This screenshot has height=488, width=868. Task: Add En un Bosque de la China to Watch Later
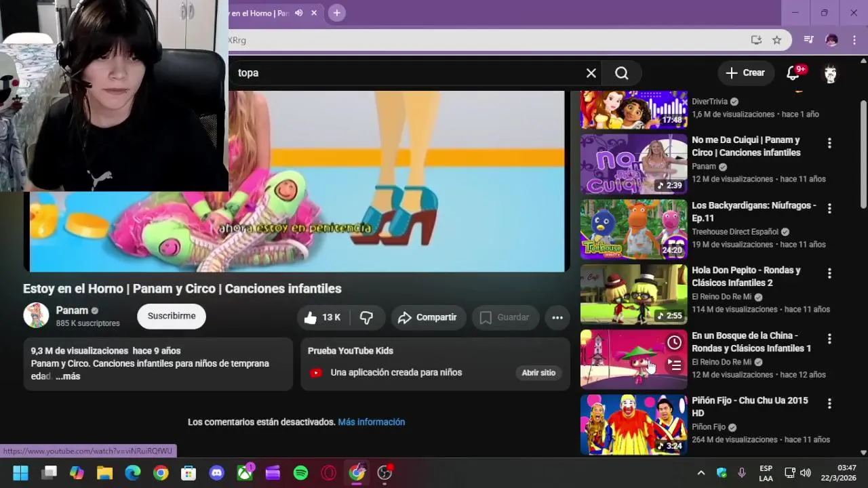coord(674,342)
